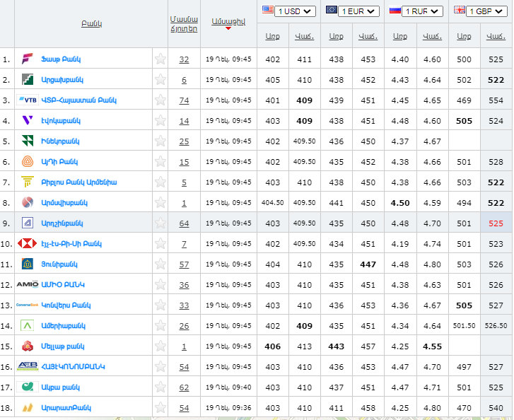Click the ACBA bank logo in row 17
The image size is (514, 420).
pos(28,387)
